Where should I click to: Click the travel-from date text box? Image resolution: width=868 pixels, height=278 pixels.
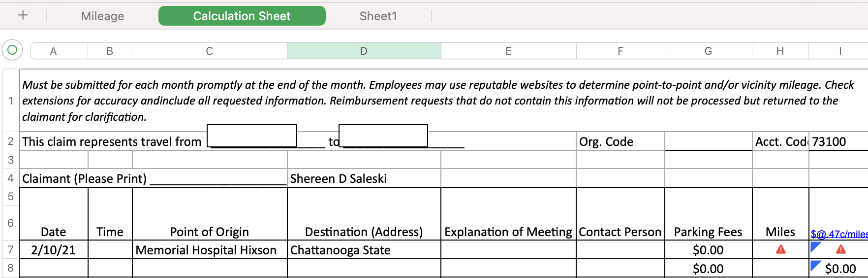point(251,136)
